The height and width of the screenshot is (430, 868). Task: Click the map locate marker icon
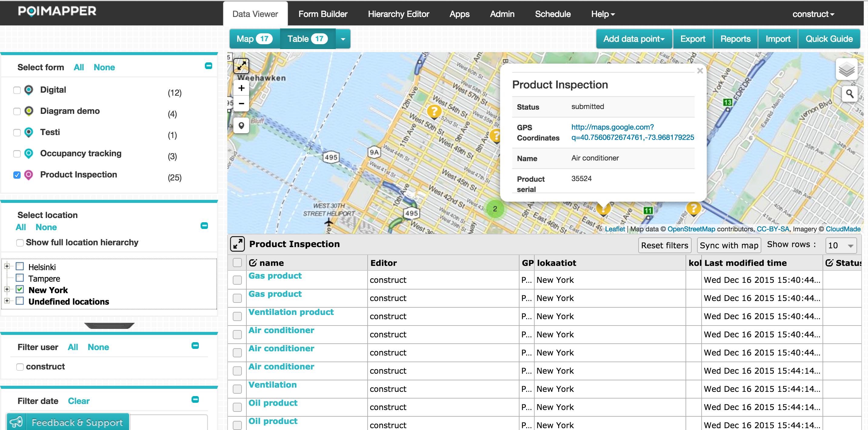point(241,126)
